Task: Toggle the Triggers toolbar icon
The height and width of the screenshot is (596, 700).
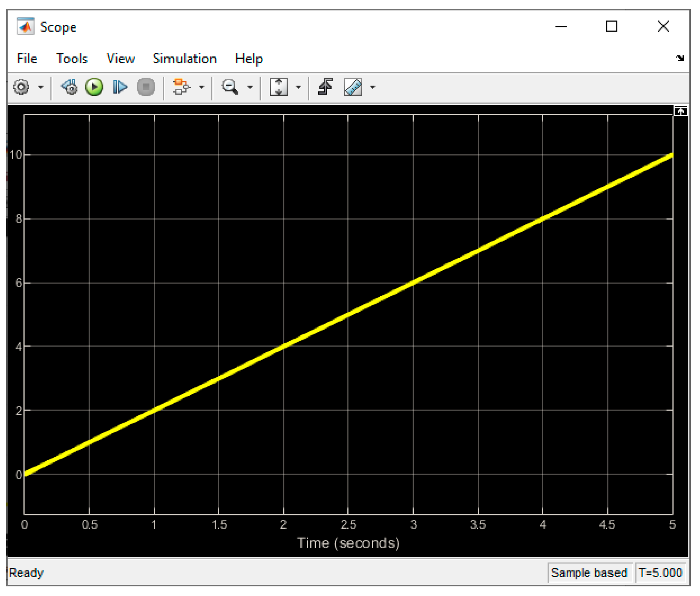Action: [x=325, y=87]
